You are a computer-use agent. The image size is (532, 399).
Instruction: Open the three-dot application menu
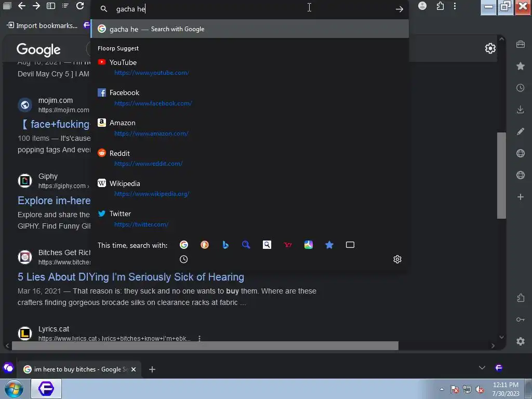click(x=455, y=6)
